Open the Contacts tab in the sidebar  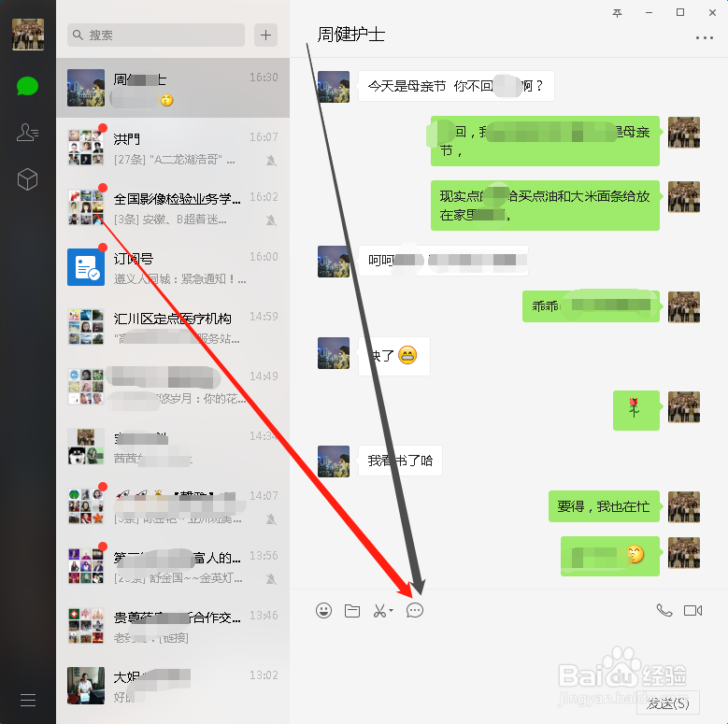tap(27, 133)
